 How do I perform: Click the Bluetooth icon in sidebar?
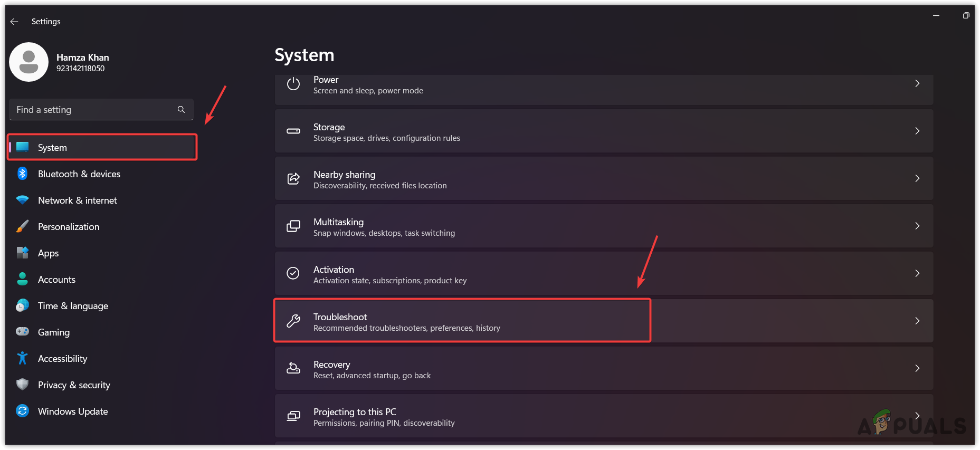tap(22, 174)
